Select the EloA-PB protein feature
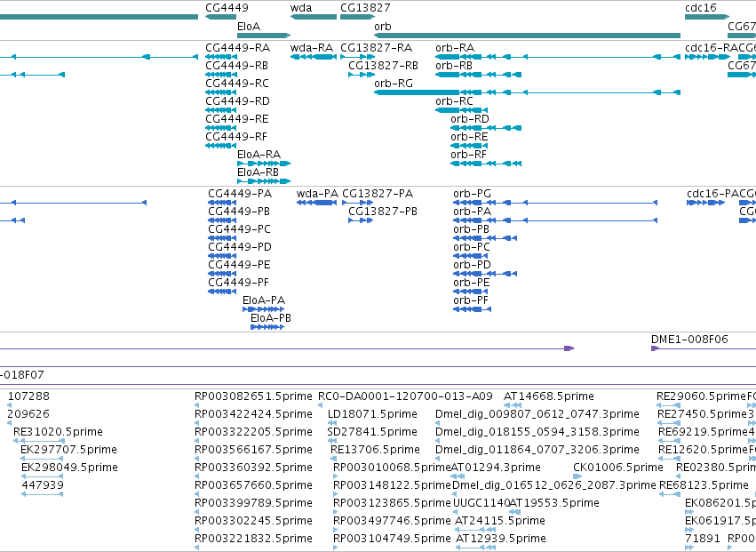 pyautogui.click(x=267, y=327)
